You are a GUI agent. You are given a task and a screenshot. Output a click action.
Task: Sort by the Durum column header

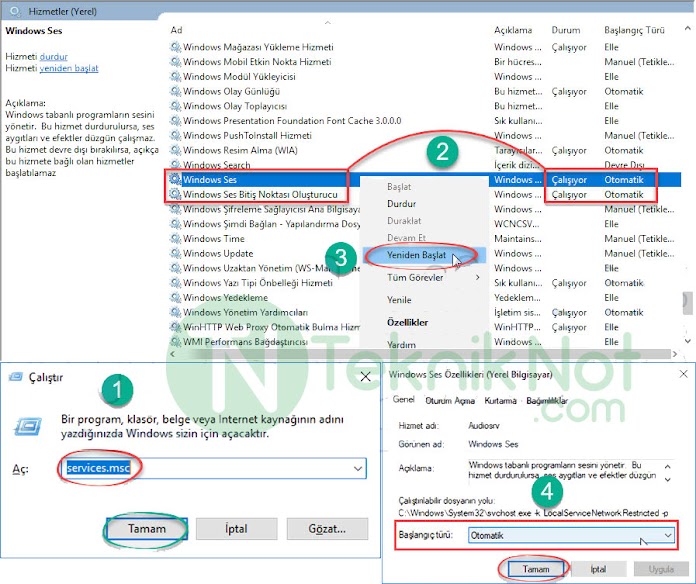(x=566, y=30)
